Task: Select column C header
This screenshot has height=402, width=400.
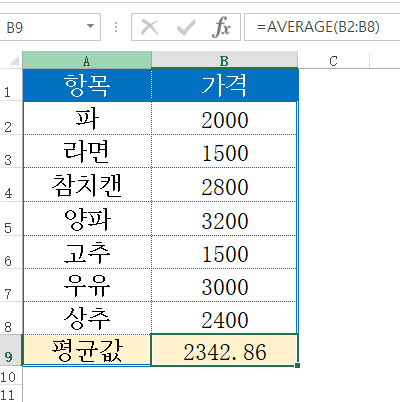Action: (333, 60)
